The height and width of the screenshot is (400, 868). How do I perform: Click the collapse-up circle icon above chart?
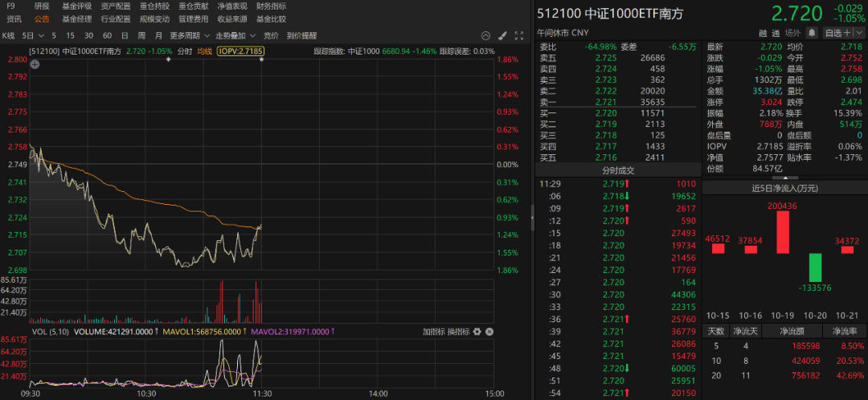point(485,35)
